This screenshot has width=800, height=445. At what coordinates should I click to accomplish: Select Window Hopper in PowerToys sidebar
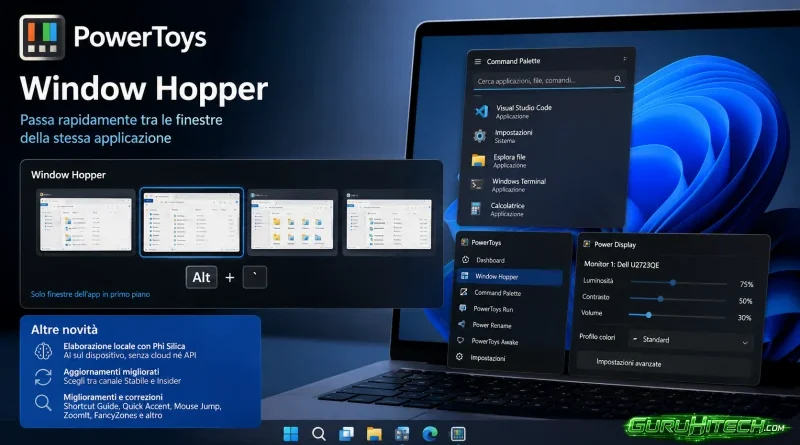click(510, 277)
